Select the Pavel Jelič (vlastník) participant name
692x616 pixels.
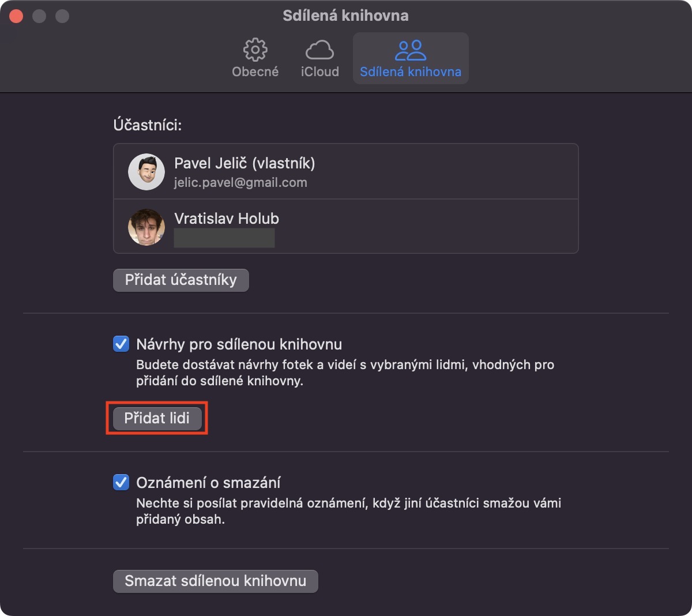[x=245, y=163]
